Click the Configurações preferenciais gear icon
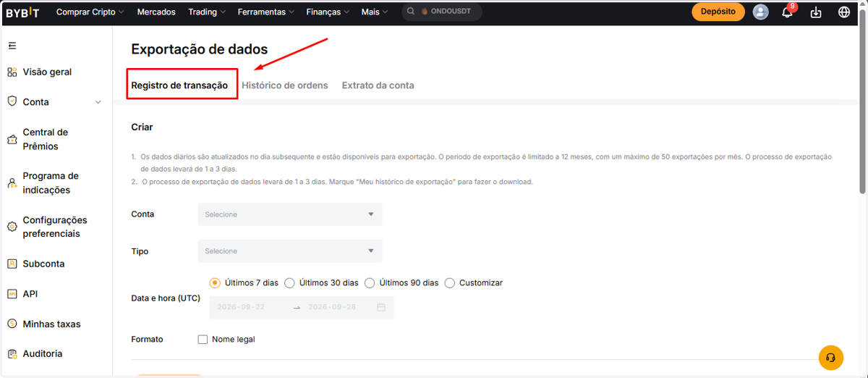The height and width of the screenshot is (378, 868). (x=12, y=227)
